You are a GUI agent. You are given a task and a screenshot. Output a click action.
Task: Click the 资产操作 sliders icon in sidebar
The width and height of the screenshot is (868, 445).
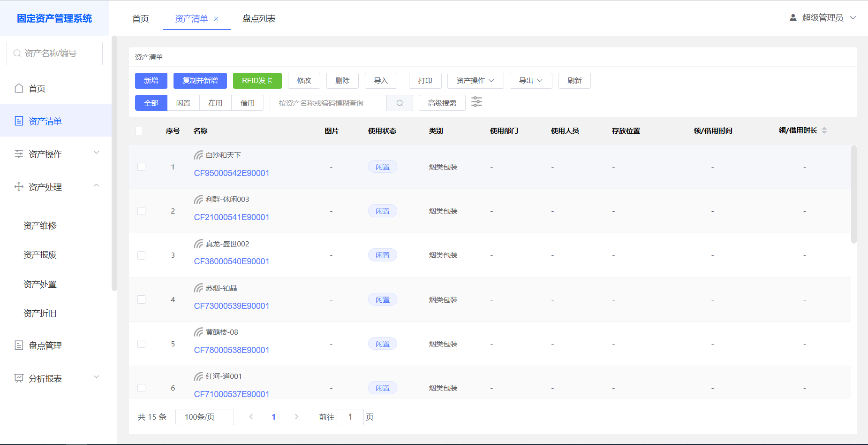[x=19, y=154]
